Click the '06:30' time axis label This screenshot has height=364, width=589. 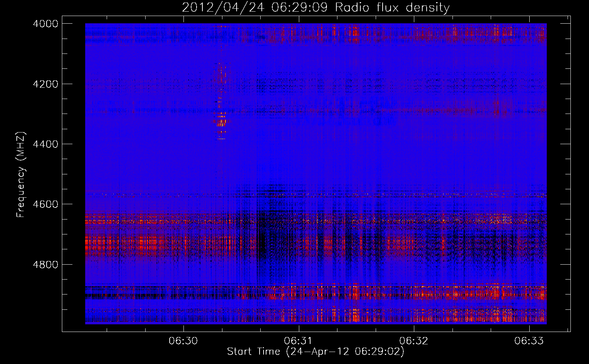click(183, 341)
